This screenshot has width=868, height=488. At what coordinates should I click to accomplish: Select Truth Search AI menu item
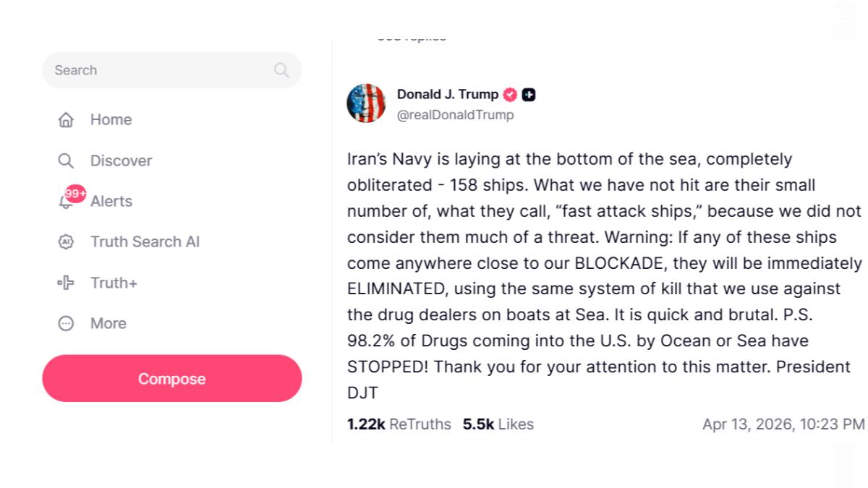pyautogui.click(x=145, y=242)
